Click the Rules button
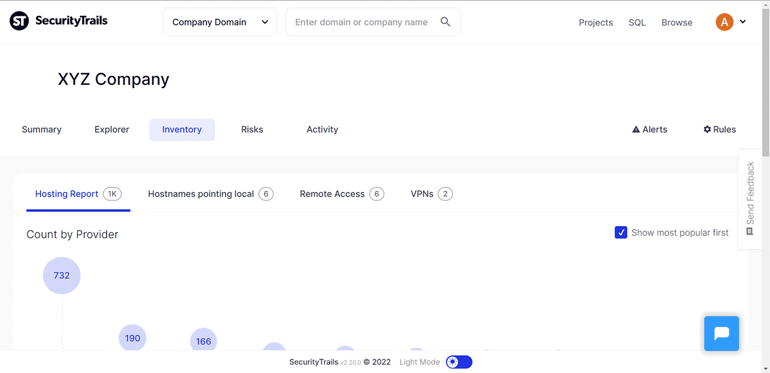 click(x=719, y=130)
